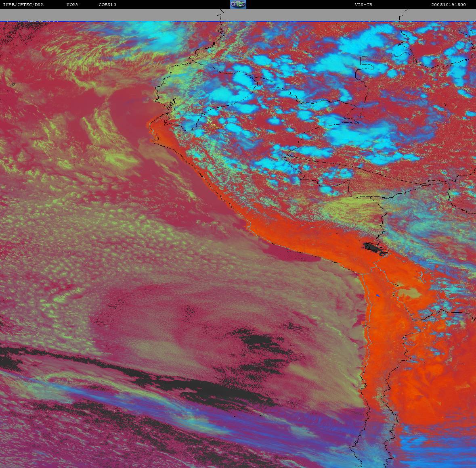Select the GOES10 satellite label
Screen dimensions: 476x468
pyautogui.click(x=107, y=4)
